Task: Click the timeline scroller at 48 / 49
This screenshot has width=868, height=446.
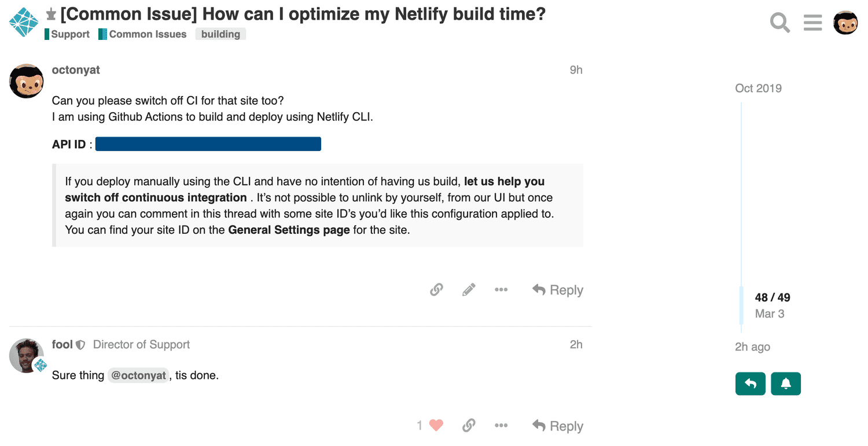Action: pyautogui.click(x=773, y=305)
